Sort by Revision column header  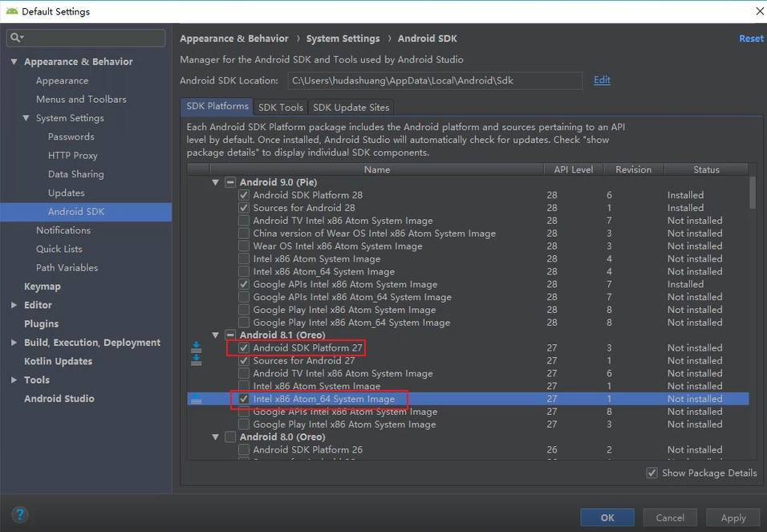(634, 169)
